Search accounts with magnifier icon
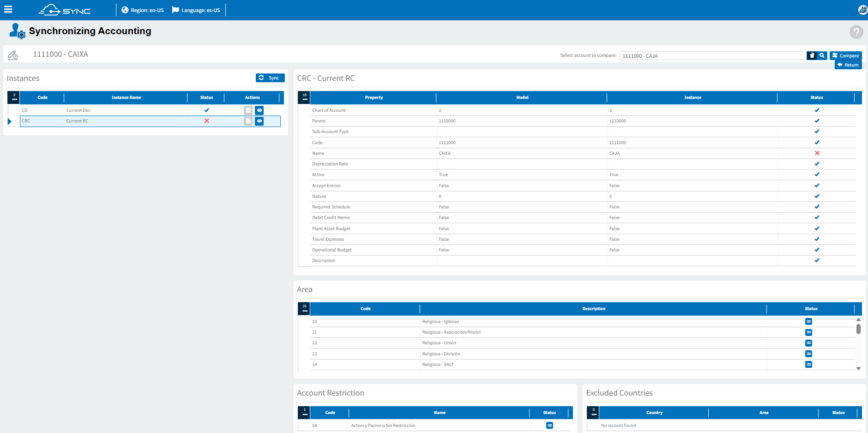 [x=822, y=55]
